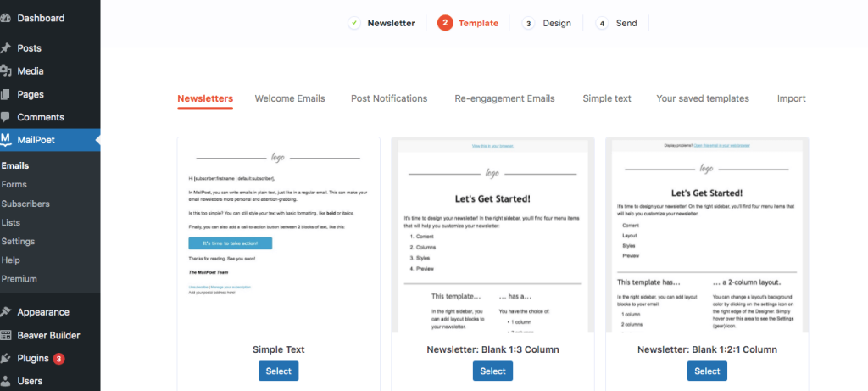The width and height of the screenshot is (868, 391).
Task: Select Newsletter: Blank 1:3 Column template
Action: pyautogui.click(x=492, y=371)
